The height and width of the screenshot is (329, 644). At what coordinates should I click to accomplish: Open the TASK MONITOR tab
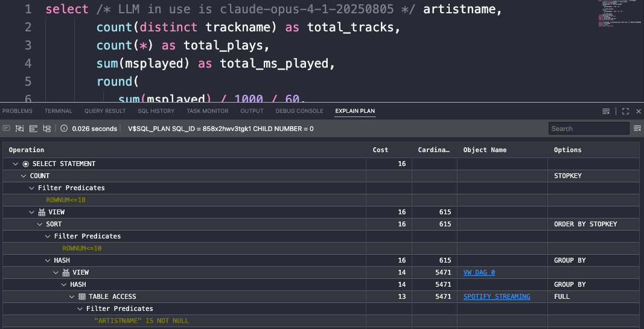207,111
